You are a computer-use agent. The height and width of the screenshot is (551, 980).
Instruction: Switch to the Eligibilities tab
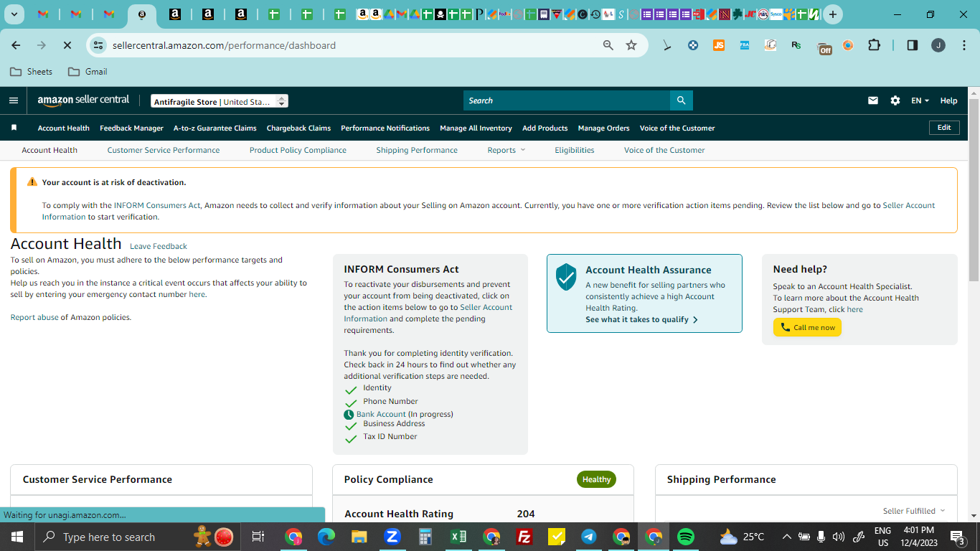pyautogui.click(x=574, y=150)
